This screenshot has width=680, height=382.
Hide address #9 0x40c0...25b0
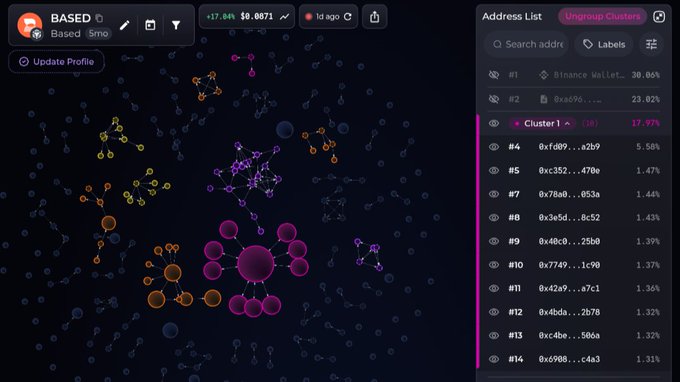click(494, 241)
